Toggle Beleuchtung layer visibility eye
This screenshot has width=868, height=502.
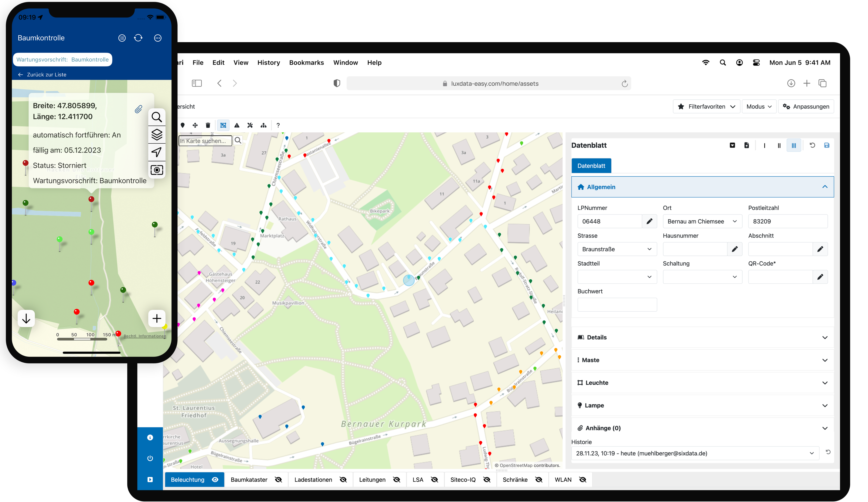(215, 480)
